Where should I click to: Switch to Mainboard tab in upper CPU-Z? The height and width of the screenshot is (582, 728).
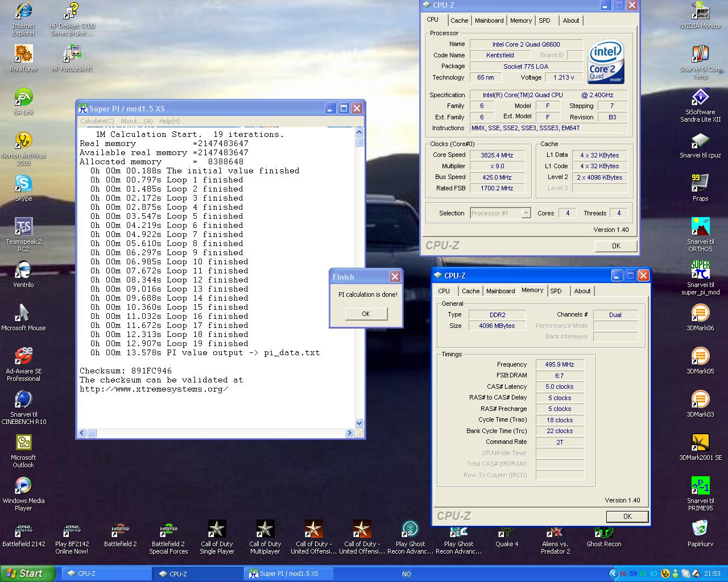point(489,20)
